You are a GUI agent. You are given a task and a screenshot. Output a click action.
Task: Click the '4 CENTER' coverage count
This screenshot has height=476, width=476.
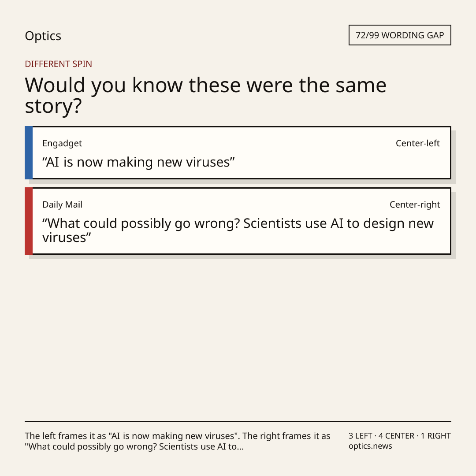point(396,436)
